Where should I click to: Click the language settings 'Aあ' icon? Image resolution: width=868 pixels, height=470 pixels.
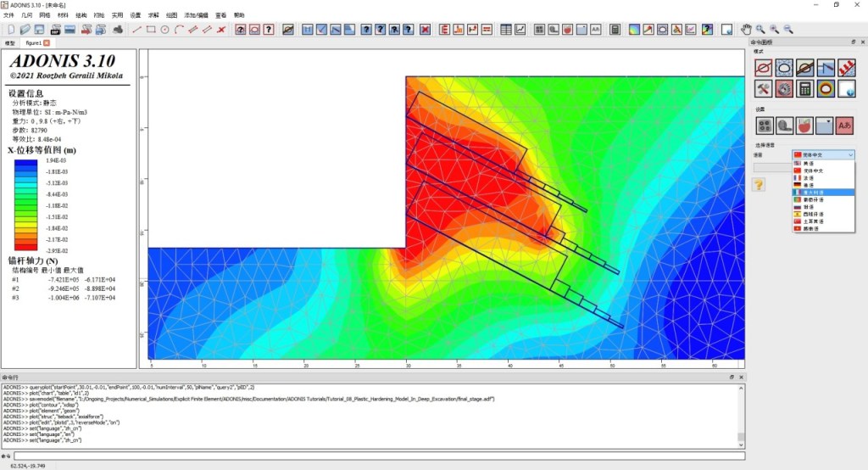coord(844,125)
